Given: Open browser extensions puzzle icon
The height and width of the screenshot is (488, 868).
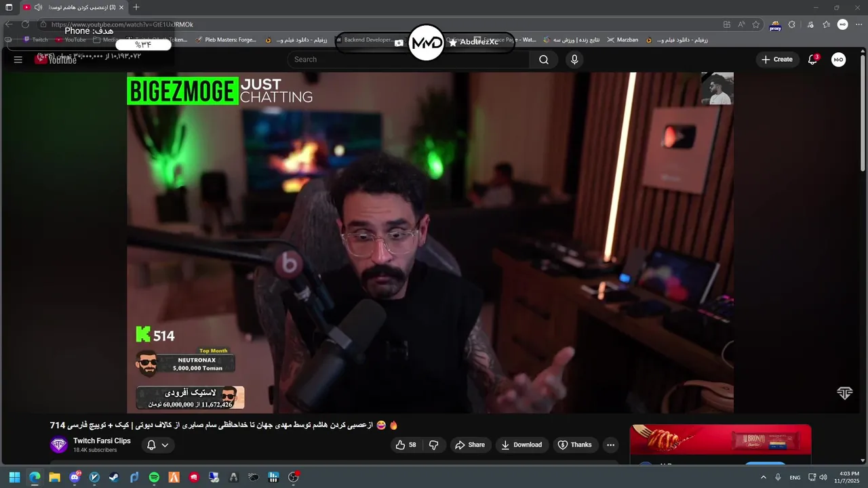Looking at the screenshot, I should pyautogui.click(x=791, y=24).
